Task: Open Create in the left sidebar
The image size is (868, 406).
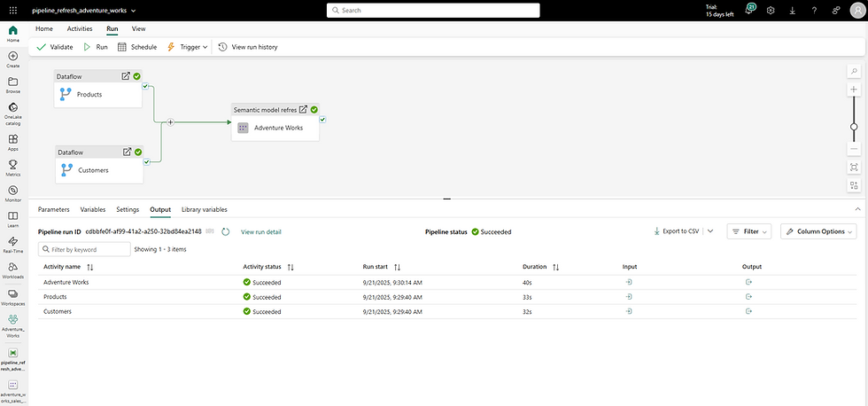Action: tap(13, 59)
